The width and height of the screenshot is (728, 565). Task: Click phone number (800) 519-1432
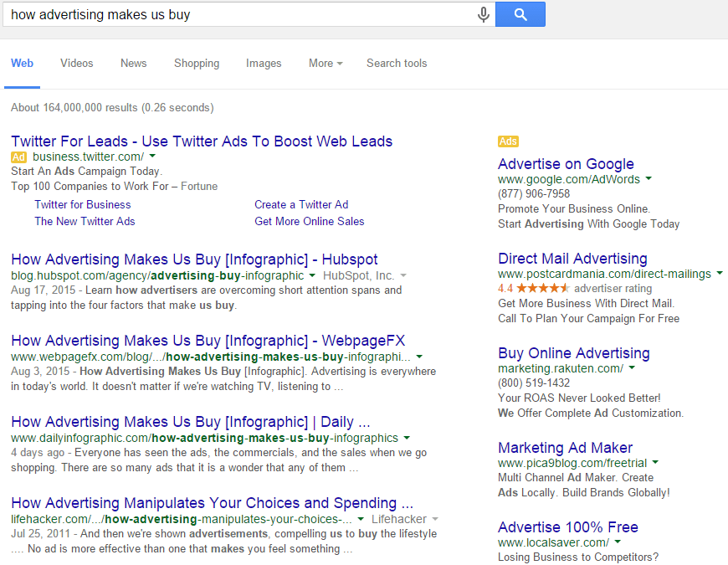point(534,383)
